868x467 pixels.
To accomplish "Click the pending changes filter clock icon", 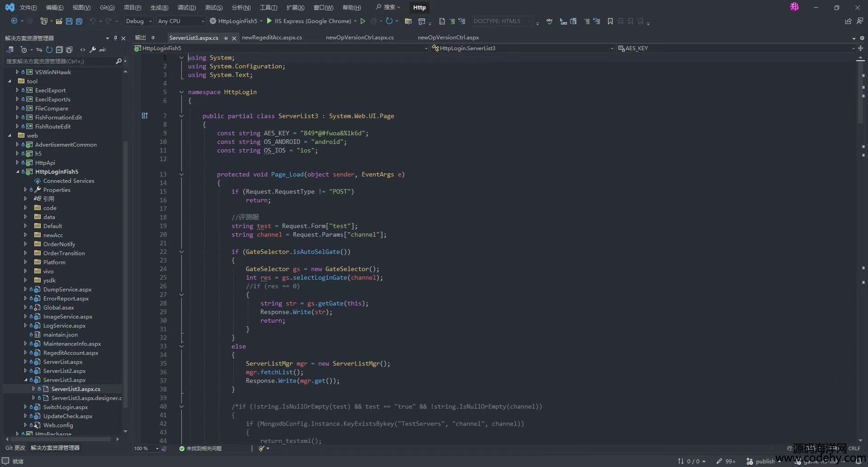I will click(x=24, y=50).
